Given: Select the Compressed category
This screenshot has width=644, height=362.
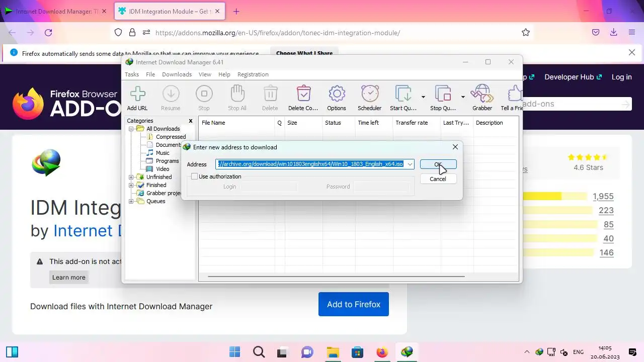Looking at the screenshot, I should (x=171, y=137).
